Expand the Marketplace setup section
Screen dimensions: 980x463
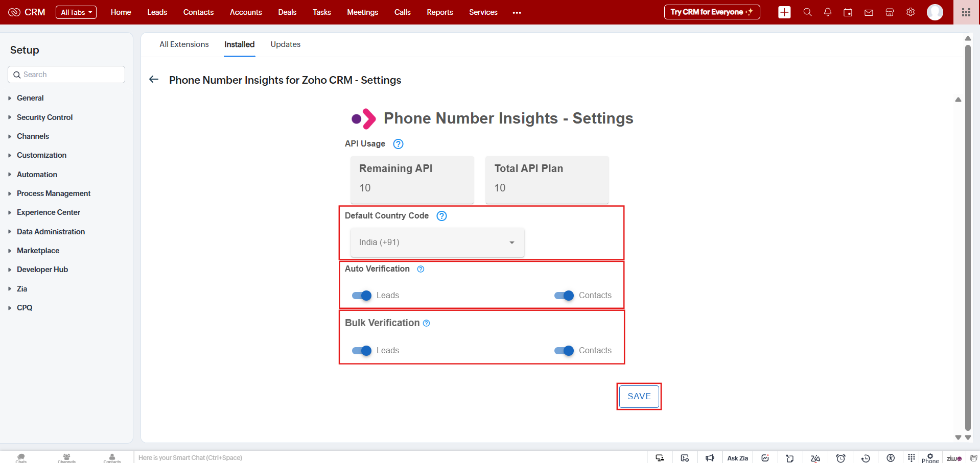point(38,251)
